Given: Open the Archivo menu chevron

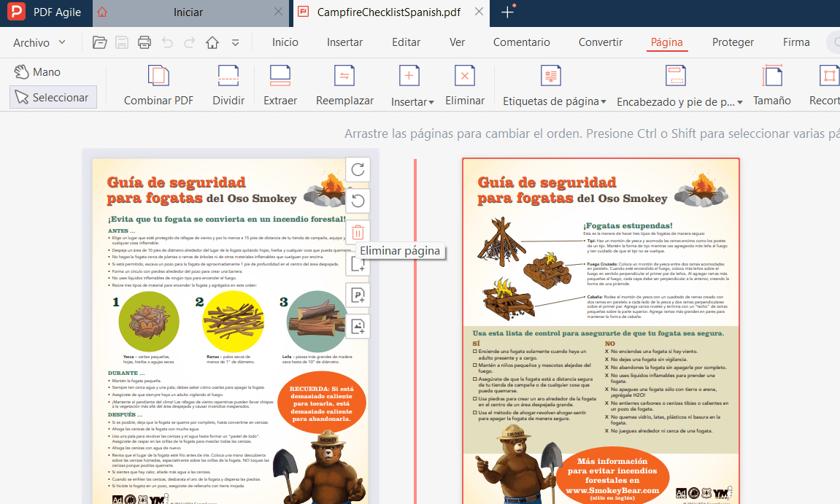Looking at the screenshot, I should click(x=63, y=42).
